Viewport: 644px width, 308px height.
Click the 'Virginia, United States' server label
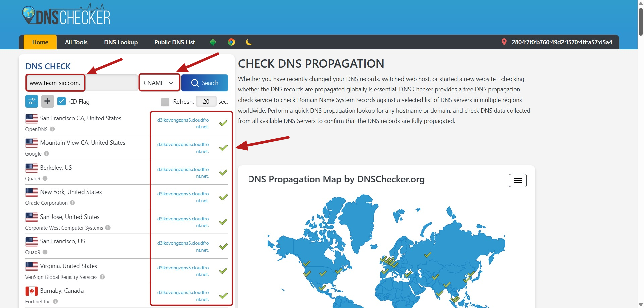pos(68,266)
